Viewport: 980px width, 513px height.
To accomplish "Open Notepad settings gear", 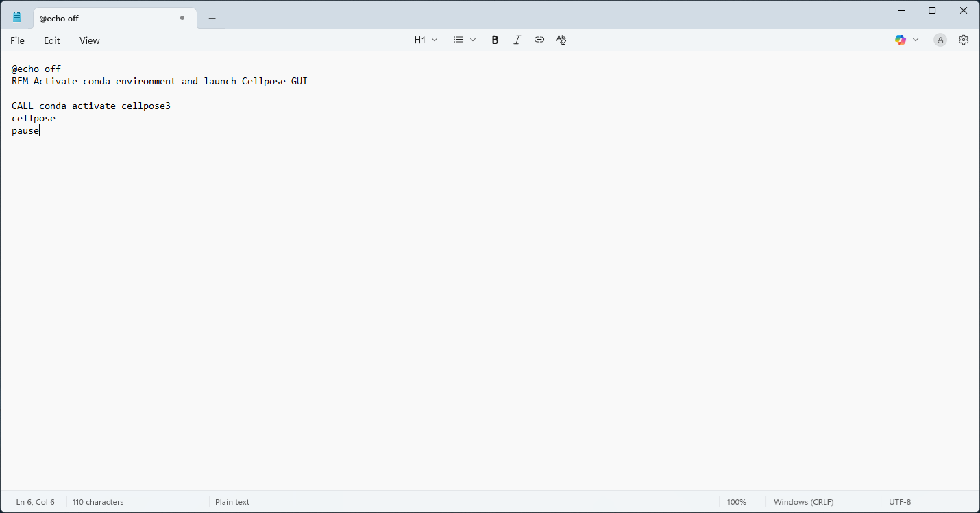I will coord(964,40).
